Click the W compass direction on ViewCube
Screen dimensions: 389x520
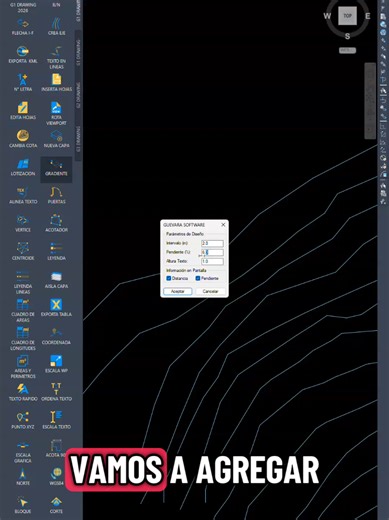point(327,16)
